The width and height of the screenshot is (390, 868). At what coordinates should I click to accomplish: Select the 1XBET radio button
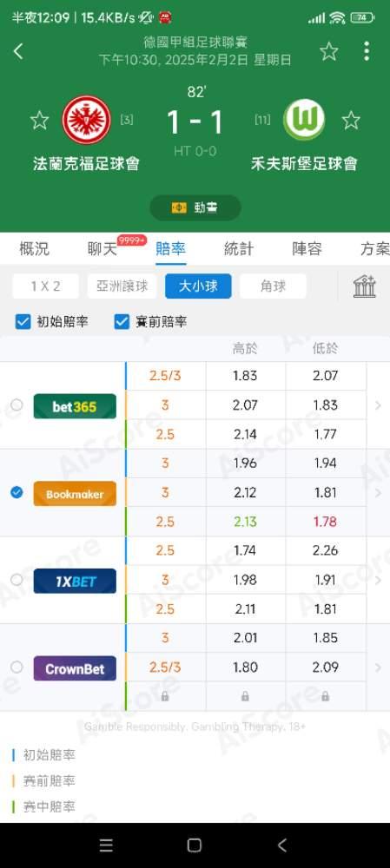pos(17,580)
